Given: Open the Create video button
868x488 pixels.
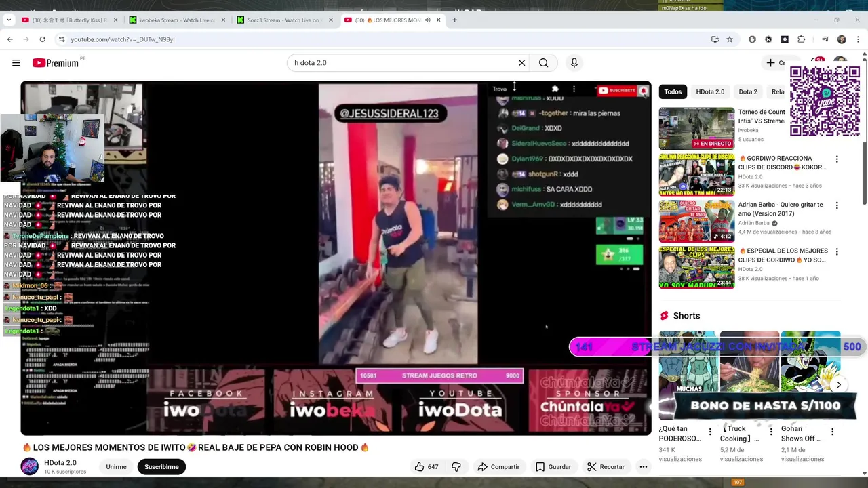Looking at the screenshot, I should 776,63.
